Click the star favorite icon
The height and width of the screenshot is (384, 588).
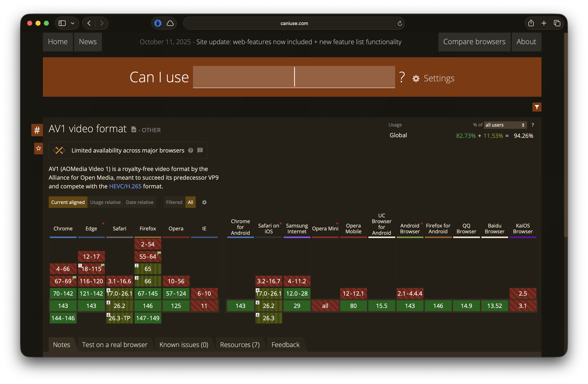39,148
